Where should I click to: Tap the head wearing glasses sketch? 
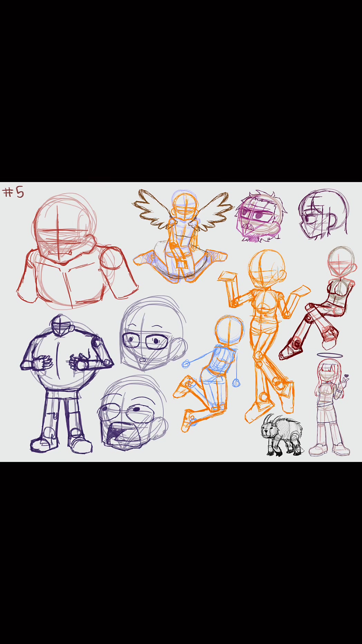(x=154, y=333)
